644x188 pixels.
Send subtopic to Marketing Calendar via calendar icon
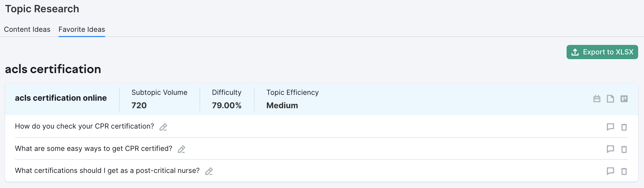597,99
